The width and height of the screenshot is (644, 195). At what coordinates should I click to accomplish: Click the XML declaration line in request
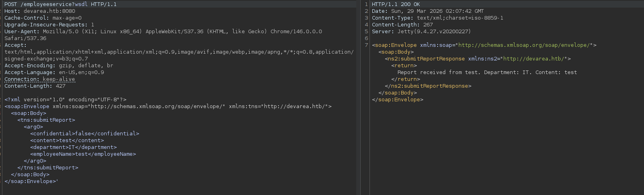tap(65, 100)
